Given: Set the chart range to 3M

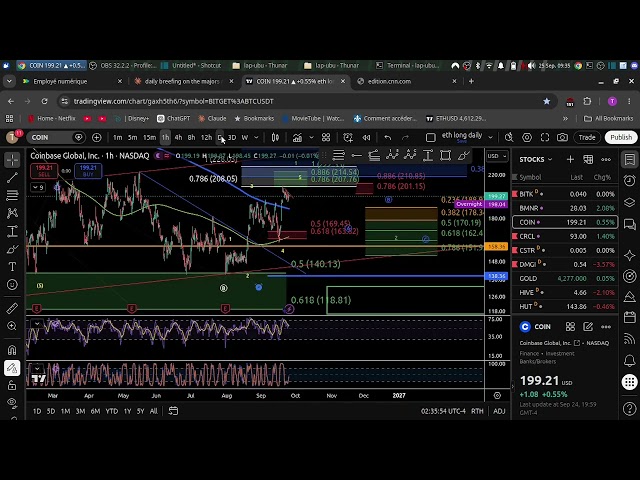Looking at the screenshot, I should [80, 411].
